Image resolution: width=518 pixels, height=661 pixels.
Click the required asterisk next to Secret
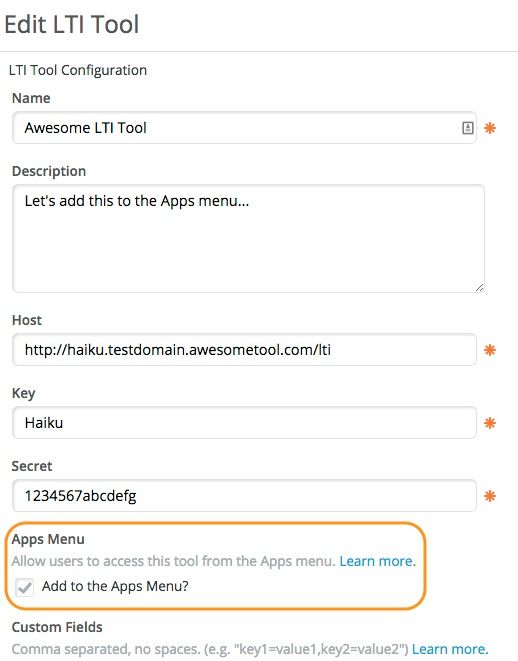coord(490,496)
